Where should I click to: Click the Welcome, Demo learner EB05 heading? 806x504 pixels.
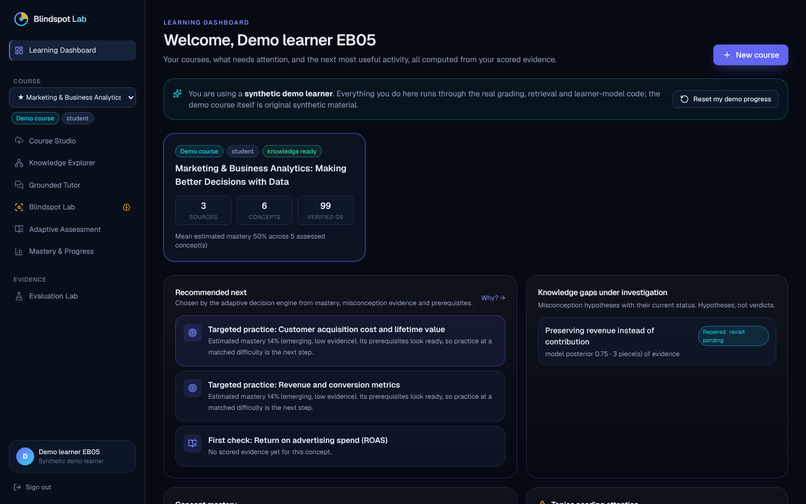click(269, 40)
